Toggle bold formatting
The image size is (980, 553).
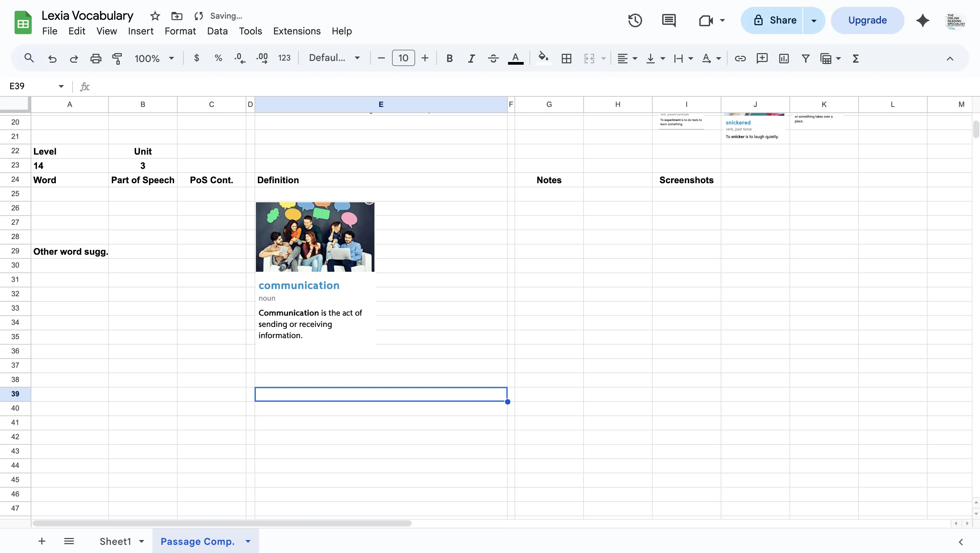449,58
